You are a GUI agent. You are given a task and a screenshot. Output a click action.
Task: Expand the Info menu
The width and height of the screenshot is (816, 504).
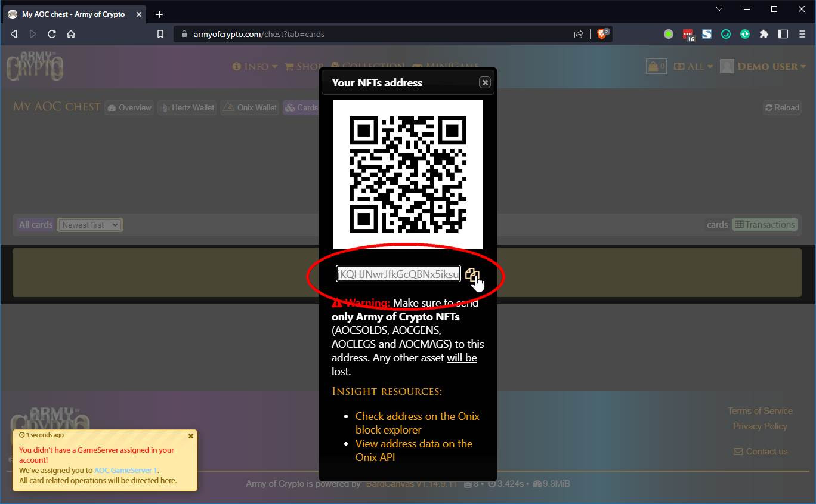click(x=255, y=66)
